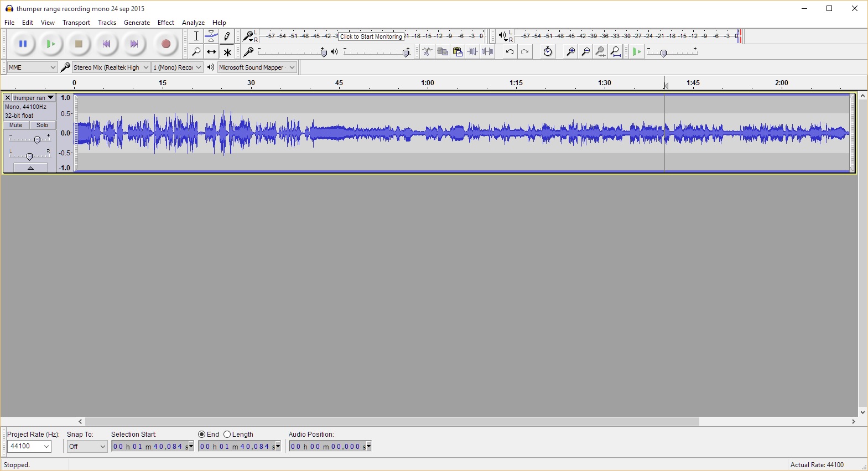Mute the thumper range track
Viewport: 868px width, 471px height.
[x=16, y=125]
